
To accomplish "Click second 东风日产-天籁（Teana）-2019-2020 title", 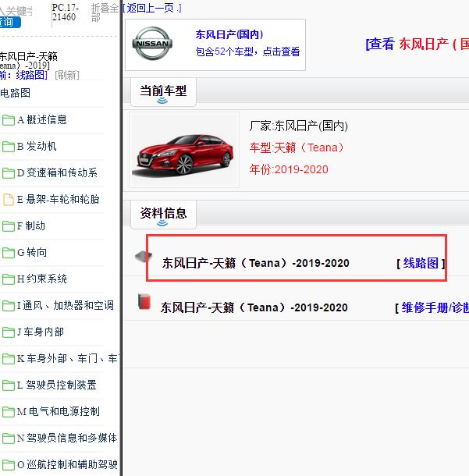I will [x=254, y=307].
